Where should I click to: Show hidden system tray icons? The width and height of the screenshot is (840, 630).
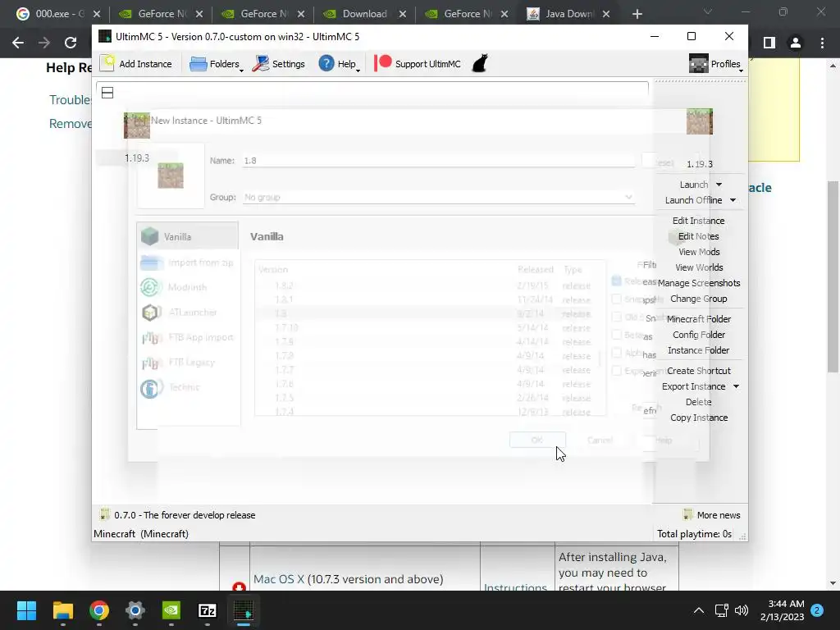(x=699, y=610)
